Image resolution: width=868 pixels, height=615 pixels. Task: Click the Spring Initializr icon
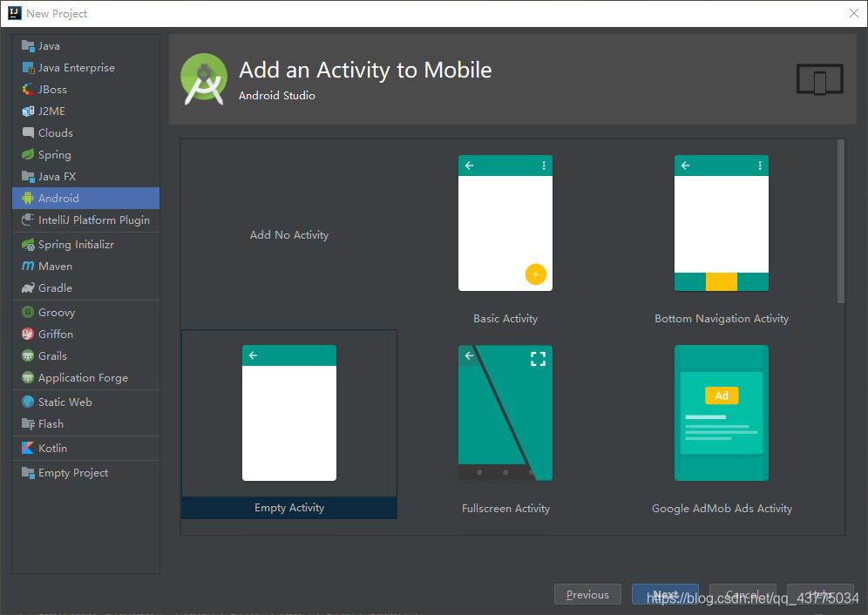pos(28,245)
